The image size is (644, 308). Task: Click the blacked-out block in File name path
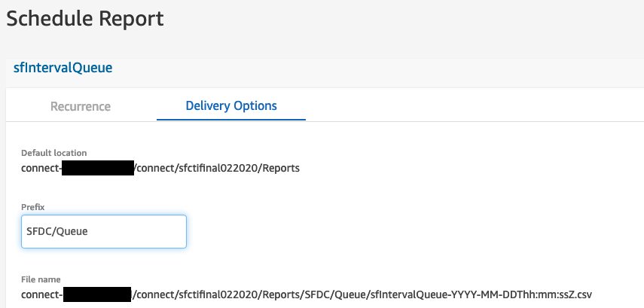pyautogui.click(x=97, y=294)
